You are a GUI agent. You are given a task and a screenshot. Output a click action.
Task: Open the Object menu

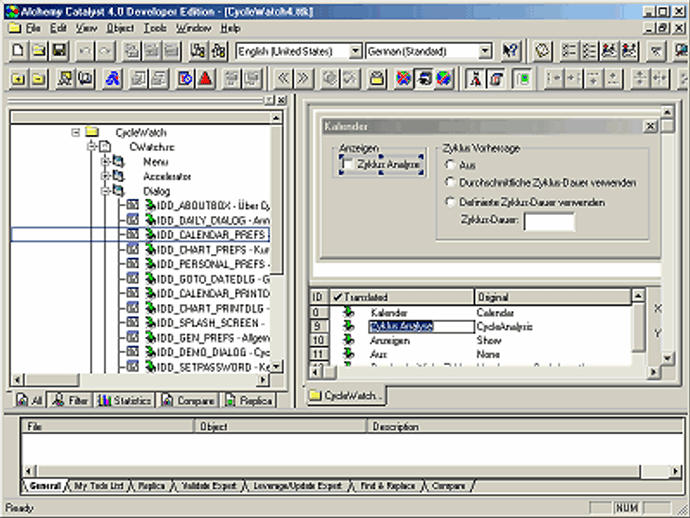pos(120,28)
